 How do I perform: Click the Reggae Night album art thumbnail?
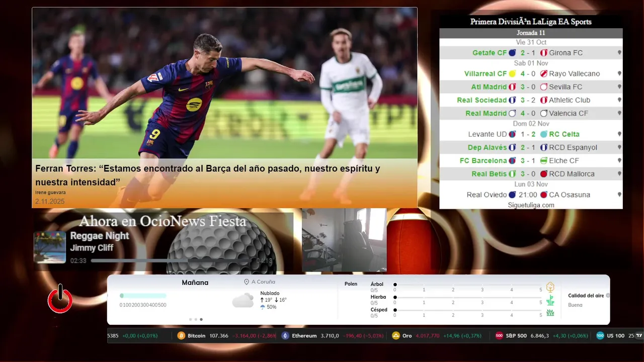click(x=50, y=247)
